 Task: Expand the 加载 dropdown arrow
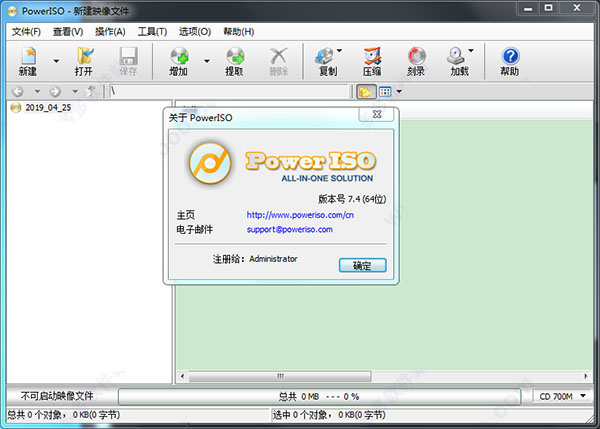point(471,51)
